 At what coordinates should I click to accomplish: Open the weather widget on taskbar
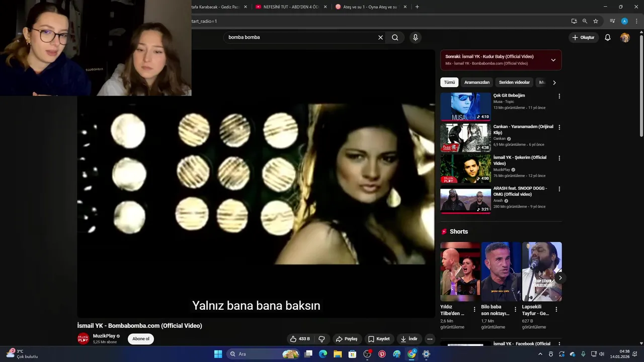click(x=22, y=354)
